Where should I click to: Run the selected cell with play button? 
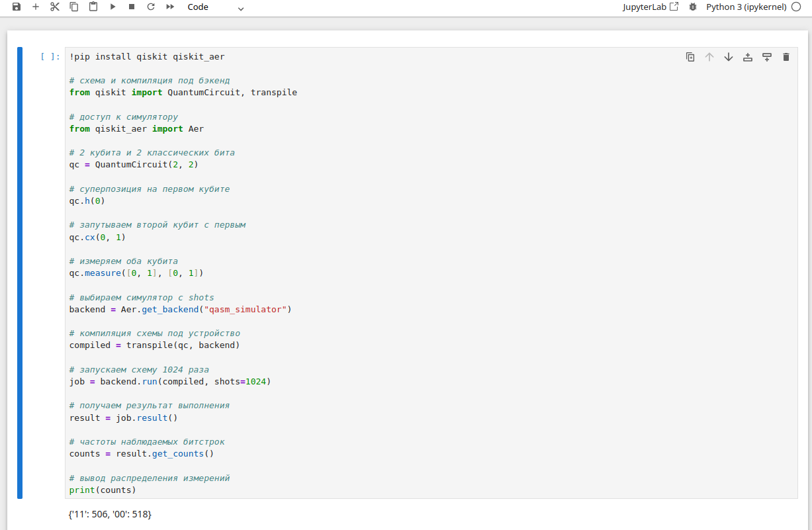(113, 7)
